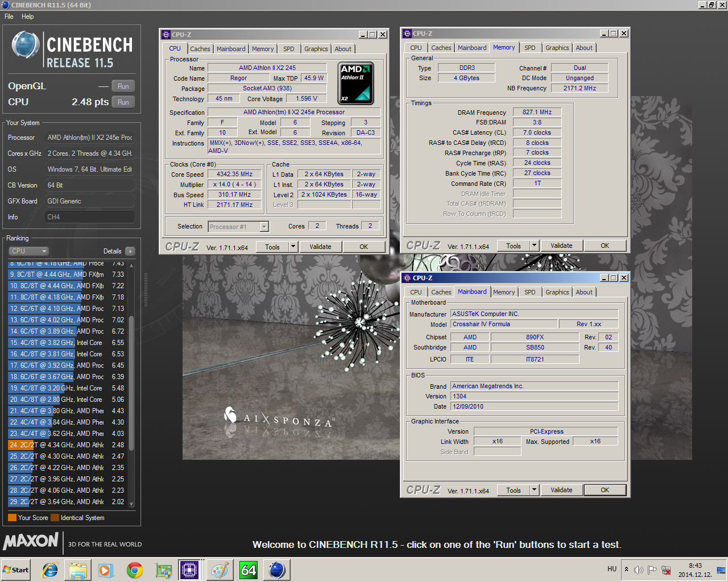The image size is (728, 582).
Task: Select the Cinebench taskbar icon
Action: (x=277, y=570)
